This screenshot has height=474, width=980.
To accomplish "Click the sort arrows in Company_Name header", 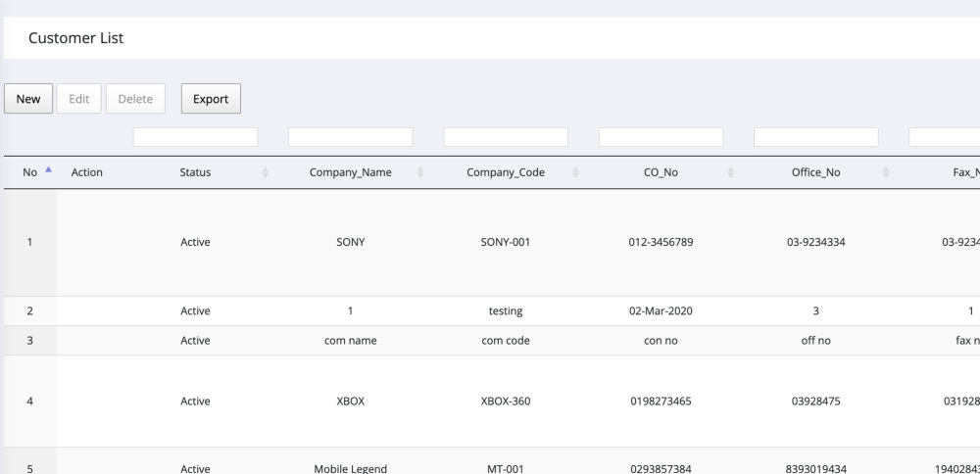I will pos(420,172).
